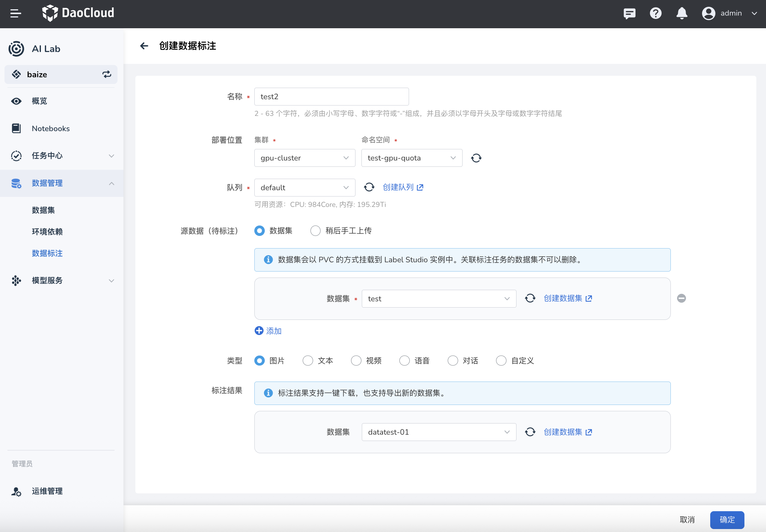Click the 名称 name input field
Screen dimensions: 766x532
(x=331, y=96)
